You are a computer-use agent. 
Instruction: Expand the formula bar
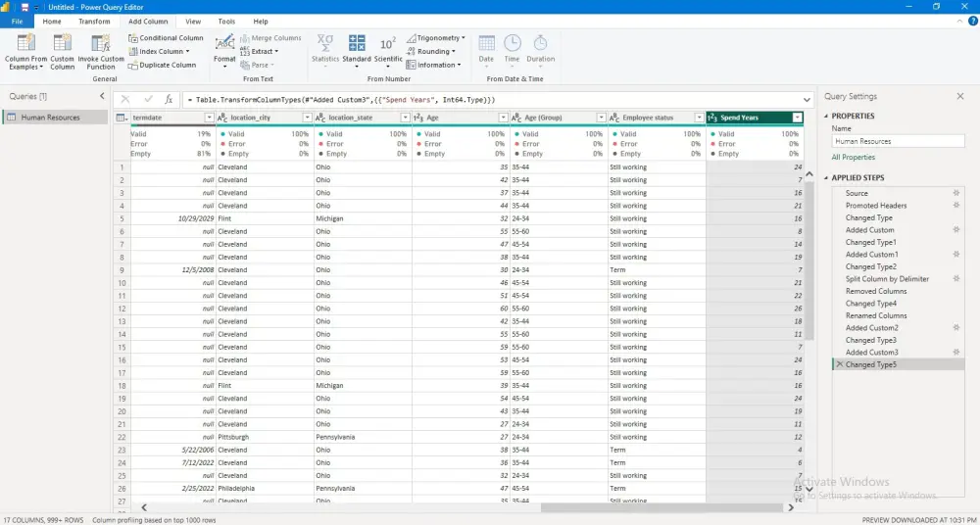pyautogui.click(x=807, y=100)
